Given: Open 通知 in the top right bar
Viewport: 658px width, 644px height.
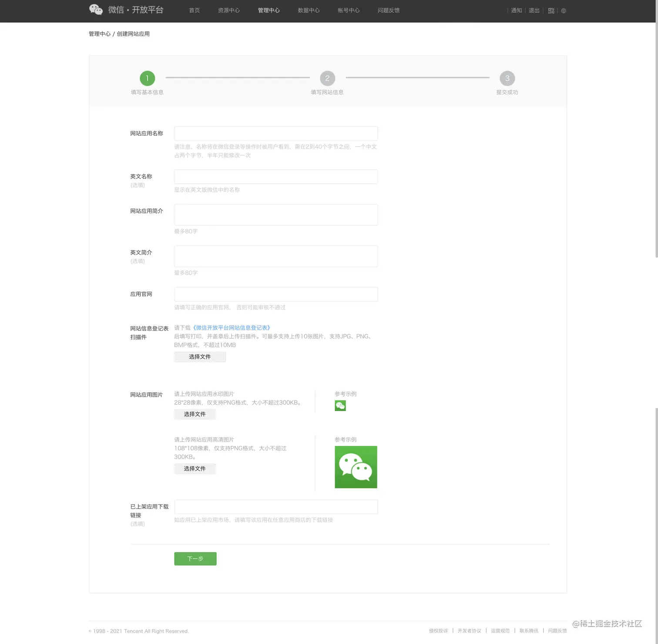Looking at the screenshot, I should (x=516, y=10).
